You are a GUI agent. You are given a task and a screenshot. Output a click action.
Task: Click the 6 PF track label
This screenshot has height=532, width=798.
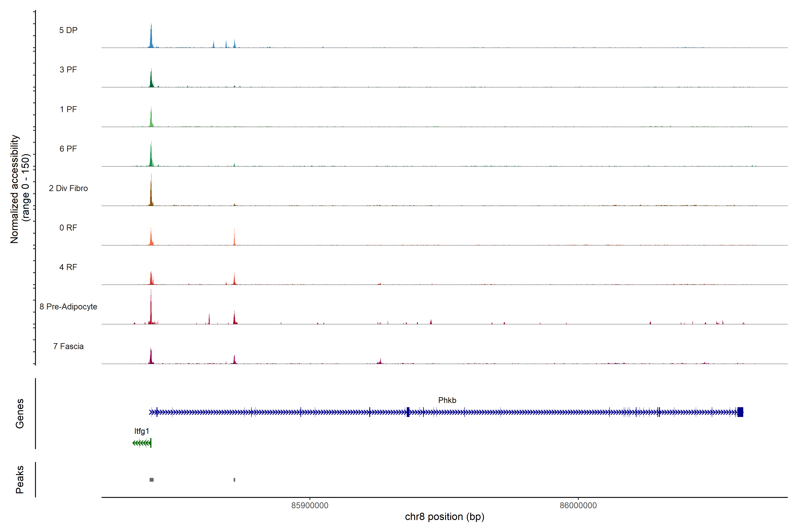click(68, 149)
